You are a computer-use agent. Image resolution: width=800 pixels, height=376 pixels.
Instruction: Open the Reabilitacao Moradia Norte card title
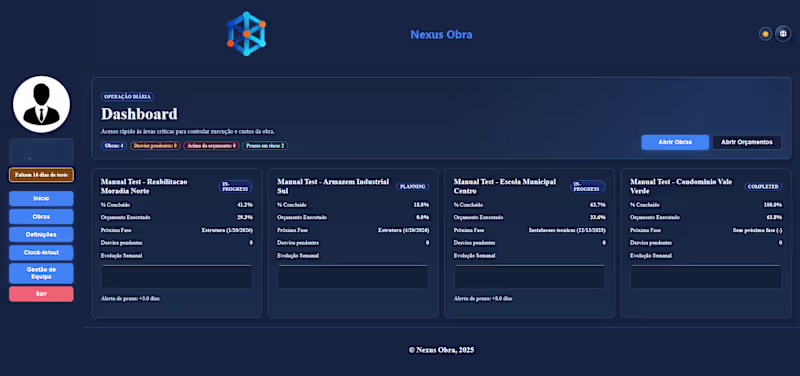pos(144,186)
